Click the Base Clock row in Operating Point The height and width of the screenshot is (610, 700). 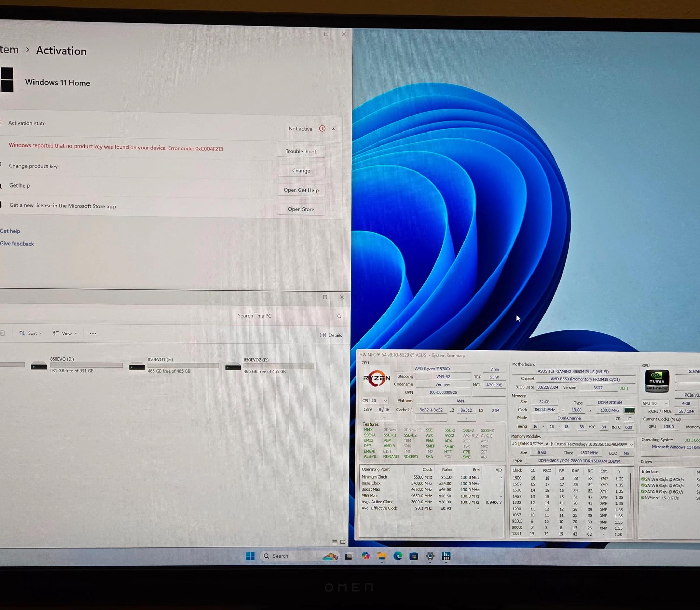point(431,483)
